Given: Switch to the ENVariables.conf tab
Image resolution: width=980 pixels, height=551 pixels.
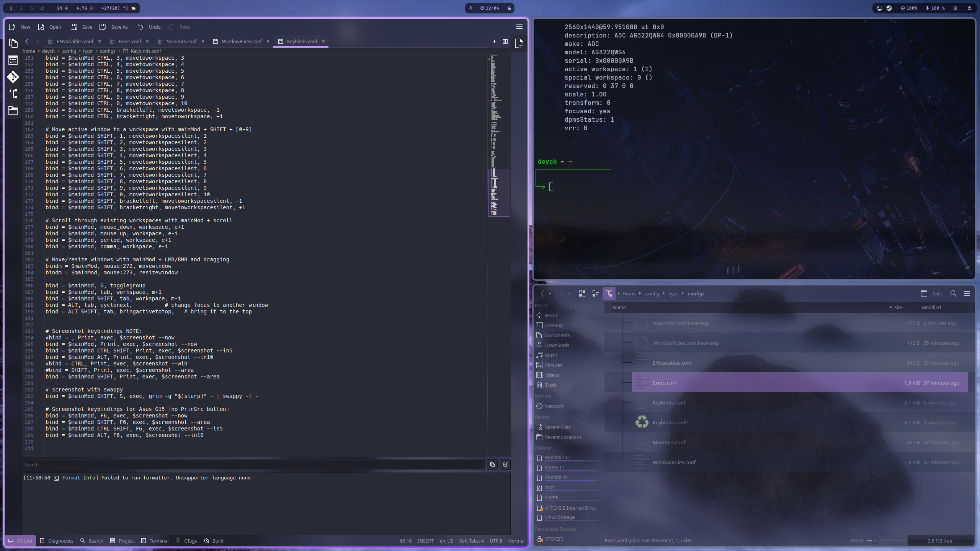Looking at the screenshot, I should tap(75, 41).
